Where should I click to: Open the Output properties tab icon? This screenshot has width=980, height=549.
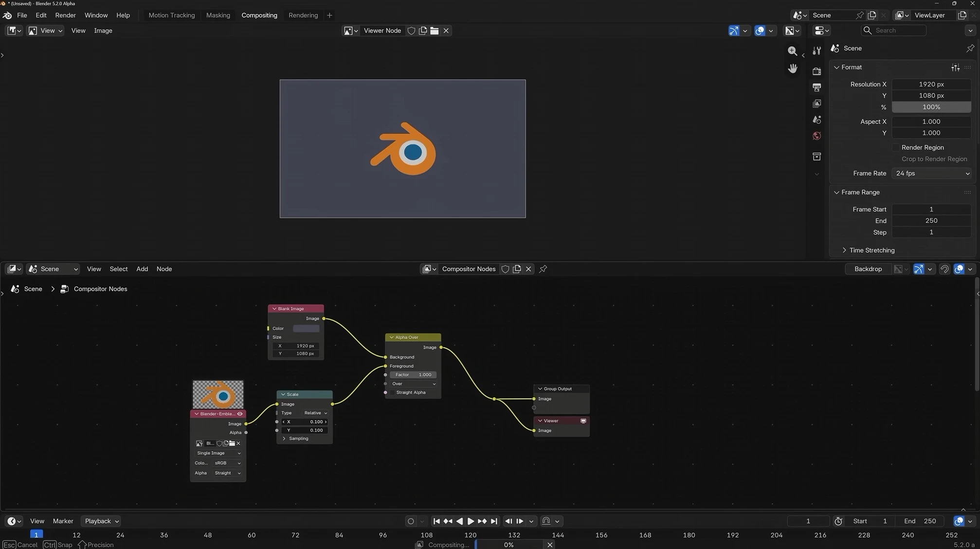pyautogui.click(x=817, y=88)
